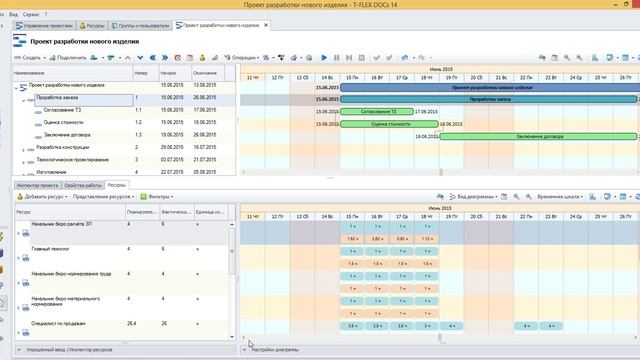
Task: Click the calendar icon in resource diagram toolbar
Action: pyautogui.click(x=504, y=197)
